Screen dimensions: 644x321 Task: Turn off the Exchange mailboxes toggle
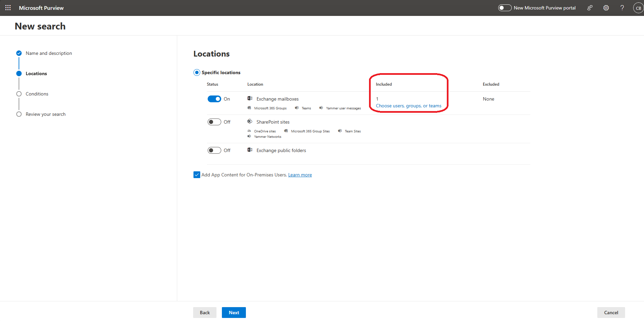tap(214, 99)
